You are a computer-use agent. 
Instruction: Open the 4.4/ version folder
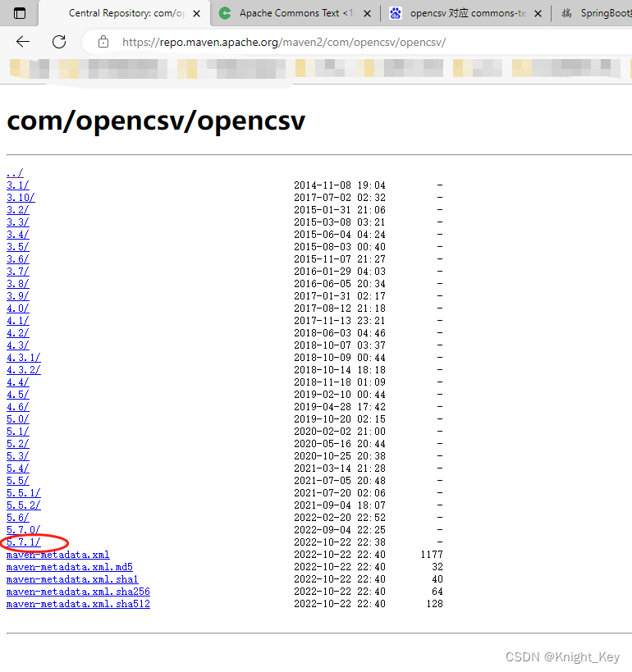tap(17, 382)
